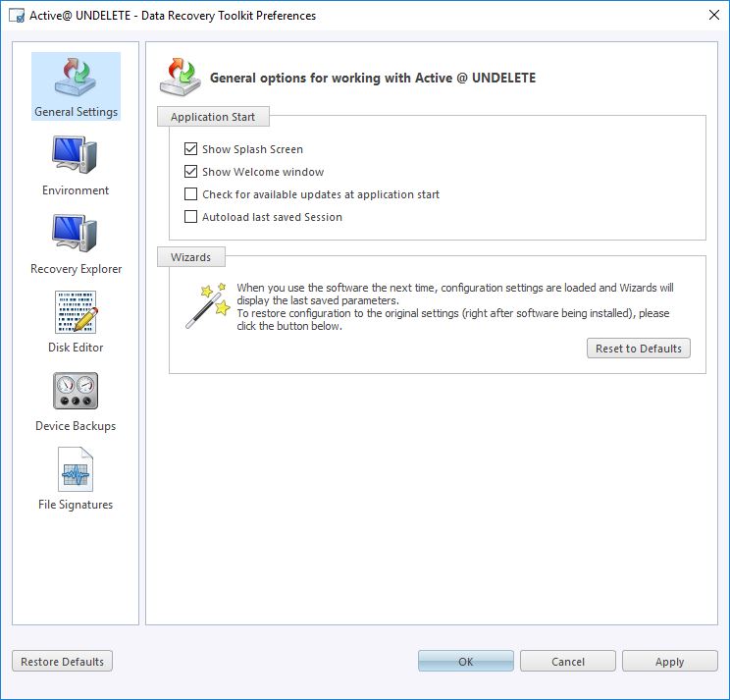This screenshot has width=730, height=700.
Task: Open the Disk Editor preferences icon
Action: pos(76,312)
